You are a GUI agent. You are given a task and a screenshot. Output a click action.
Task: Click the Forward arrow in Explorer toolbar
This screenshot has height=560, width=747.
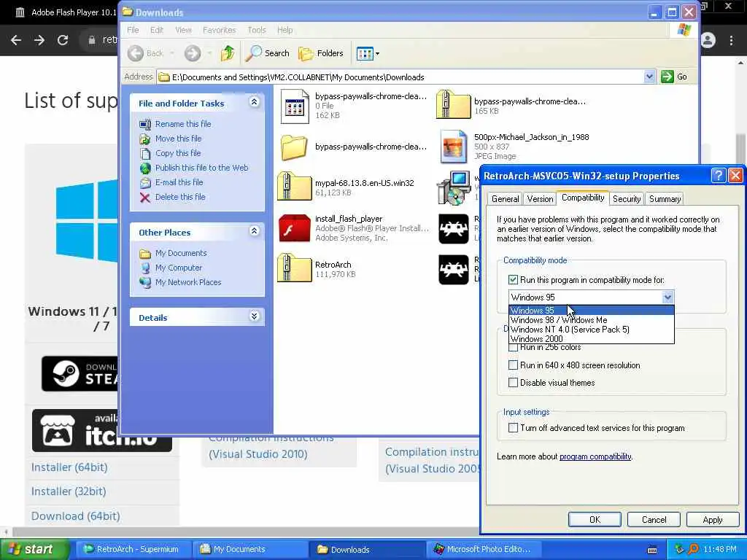pos(193,53)
